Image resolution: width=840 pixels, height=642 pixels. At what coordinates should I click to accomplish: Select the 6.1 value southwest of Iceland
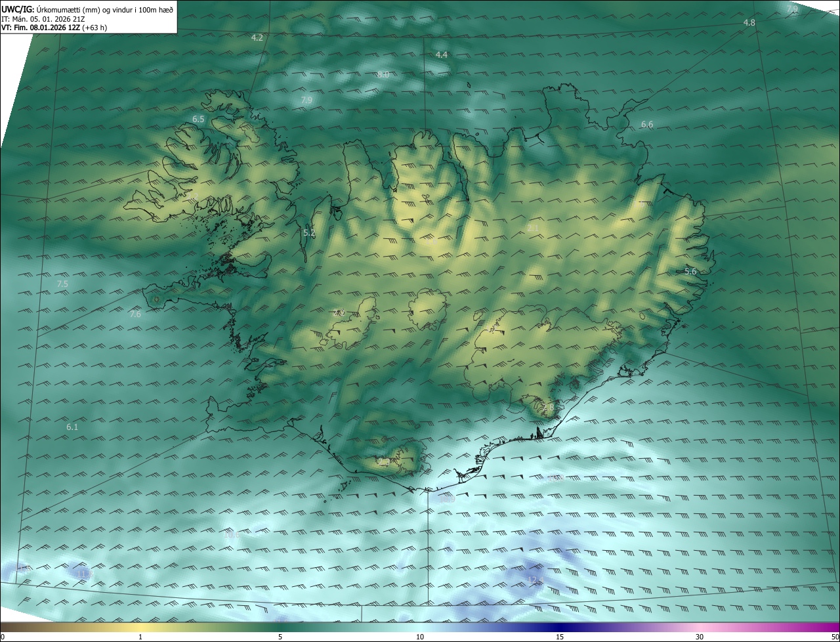click(x=72, y=427)
